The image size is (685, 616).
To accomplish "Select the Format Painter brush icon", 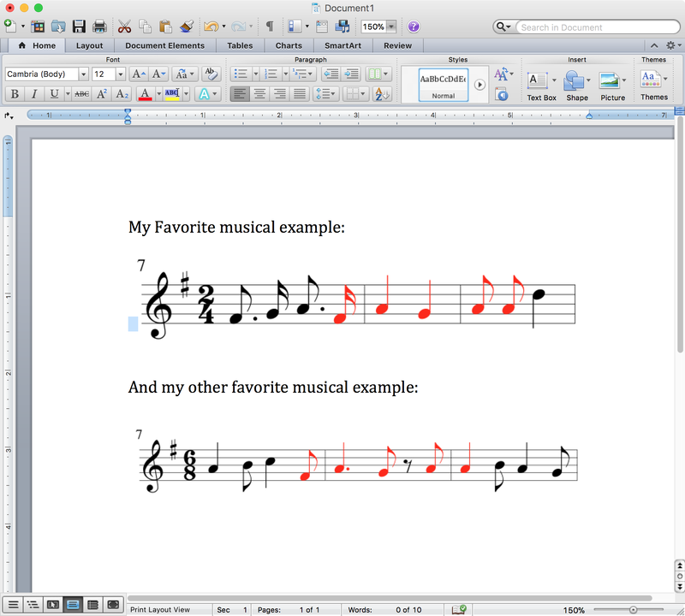I will [188, 27].
